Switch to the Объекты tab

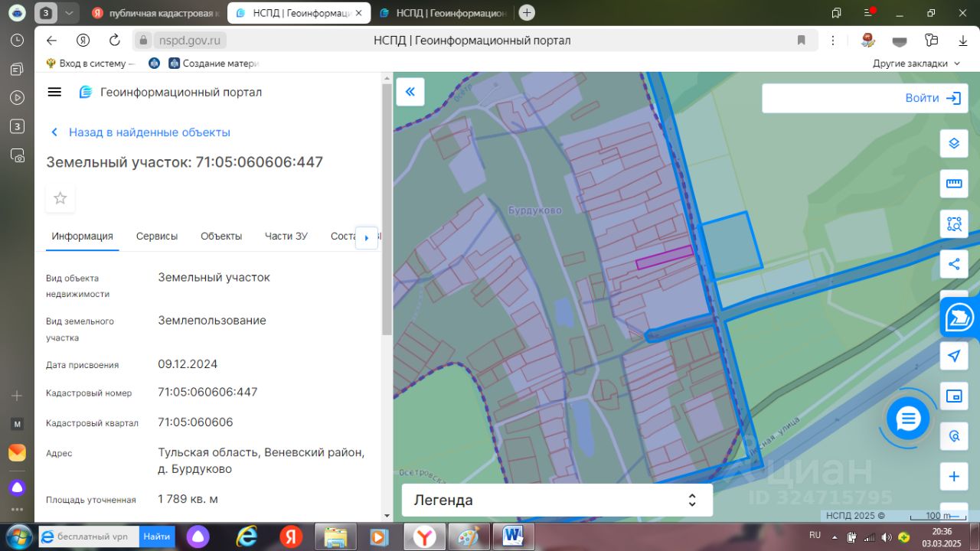coord(221,236)
